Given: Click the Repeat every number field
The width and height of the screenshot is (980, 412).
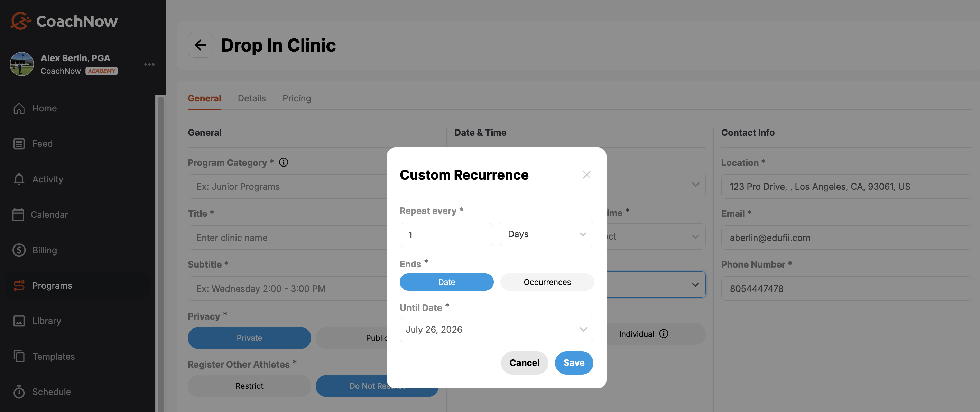Looking at the screenshot, I should pyautogui.click(x=446, y=235).
